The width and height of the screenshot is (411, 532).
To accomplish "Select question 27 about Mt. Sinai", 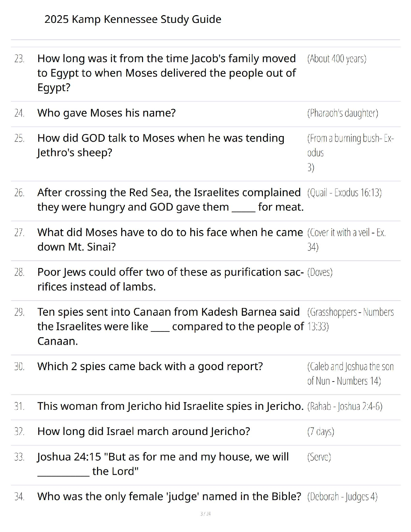I will pos(170,239).
